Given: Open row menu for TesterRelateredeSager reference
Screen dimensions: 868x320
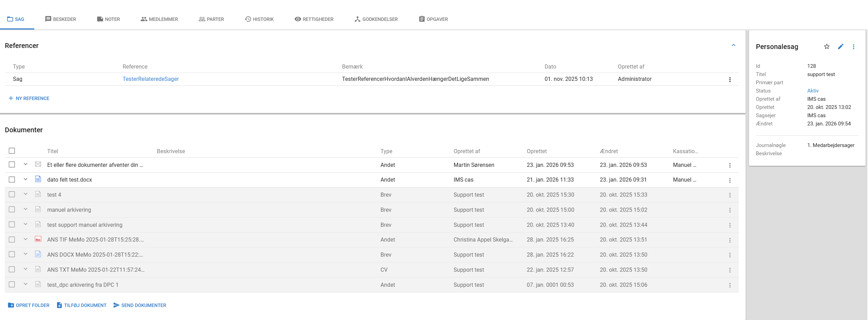Looking at the screenshot, I should [x=730, y=79].
